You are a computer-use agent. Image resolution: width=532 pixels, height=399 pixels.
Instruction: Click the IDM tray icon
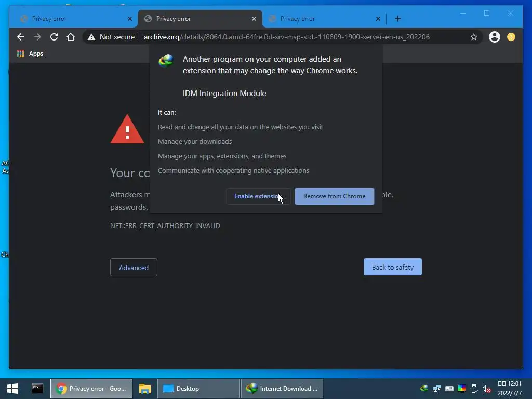(x=424, y=389)
